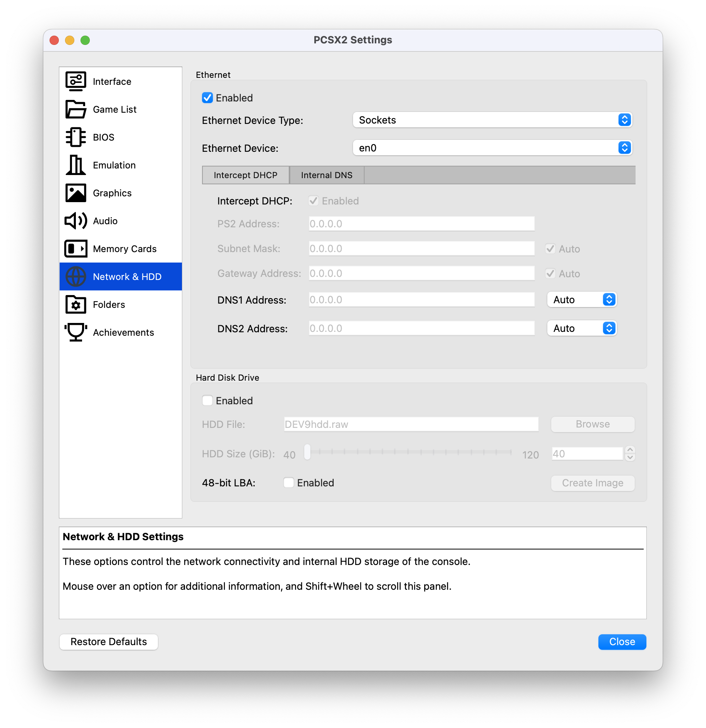Screen dimensions: 706x728
Task: Open the Ethernet Device Type dropdown
Action: pos(492,120)
